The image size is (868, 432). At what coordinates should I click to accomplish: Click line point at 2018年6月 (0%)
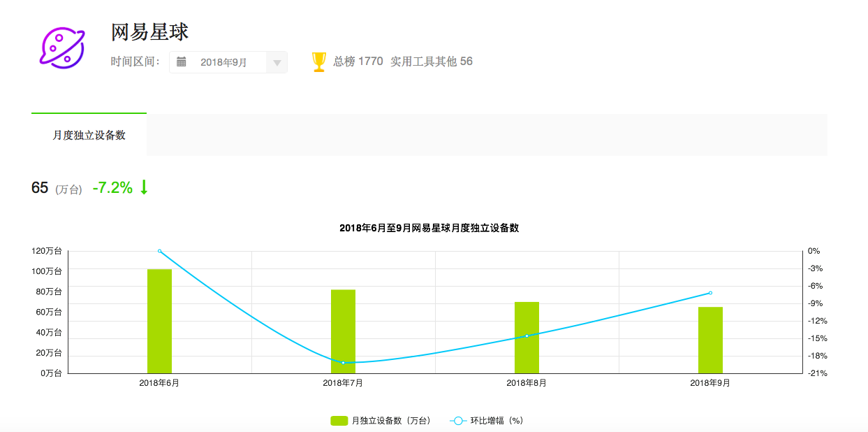pyautogui.click(x=159, y=251)
